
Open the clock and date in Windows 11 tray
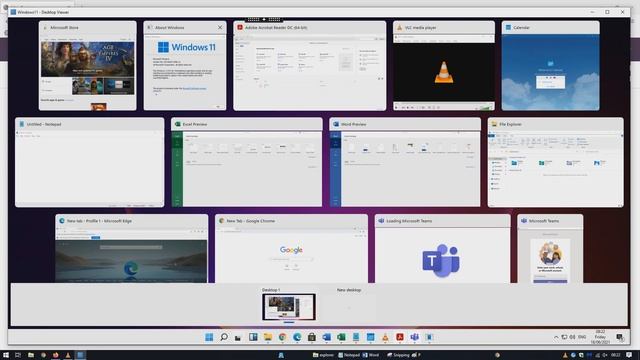click(x=600, y=337)
